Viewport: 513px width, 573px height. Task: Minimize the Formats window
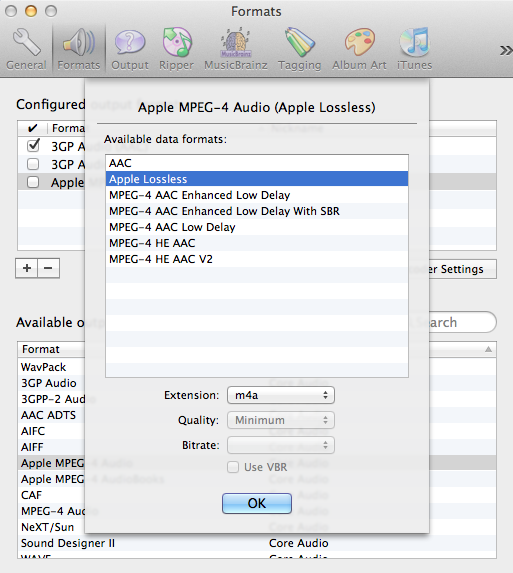click(x=31, y=11)
